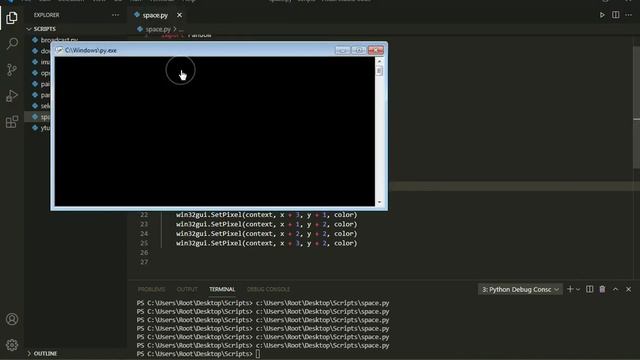Place the cursor on code line 25 SetPixel call
Viewport: 640px width, 360px height.
(267, 243)
